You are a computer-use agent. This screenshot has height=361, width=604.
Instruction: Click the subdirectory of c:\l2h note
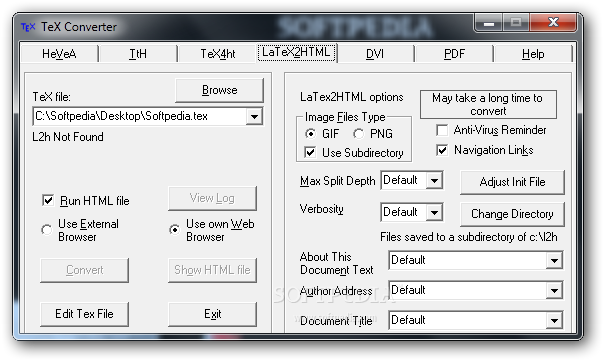point(469,237)
